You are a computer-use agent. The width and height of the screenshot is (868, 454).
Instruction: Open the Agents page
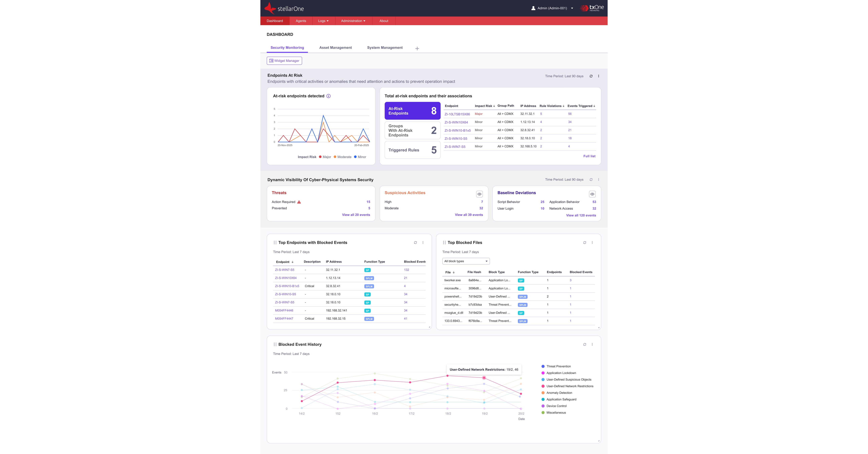(x=301, y=21)
